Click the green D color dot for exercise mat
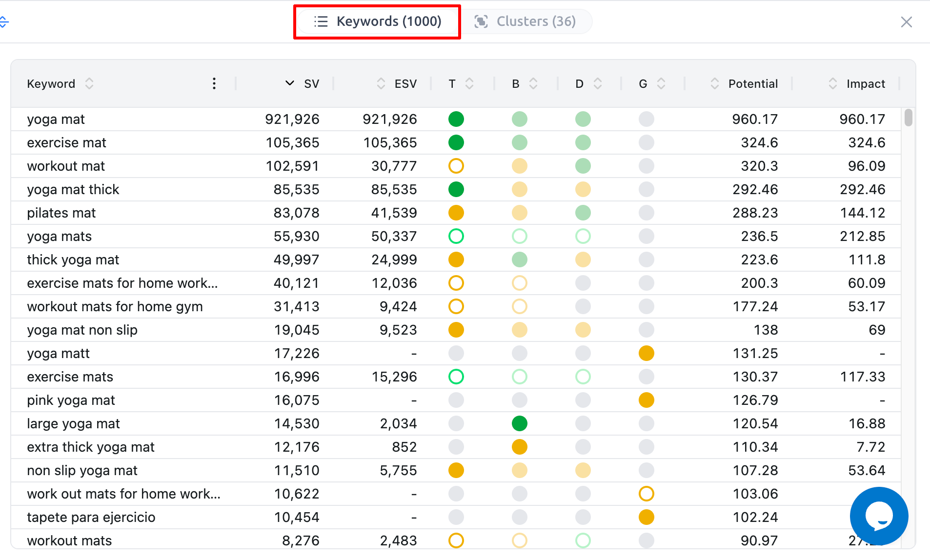This screenshot has width=930, height=560. (583, 142)
